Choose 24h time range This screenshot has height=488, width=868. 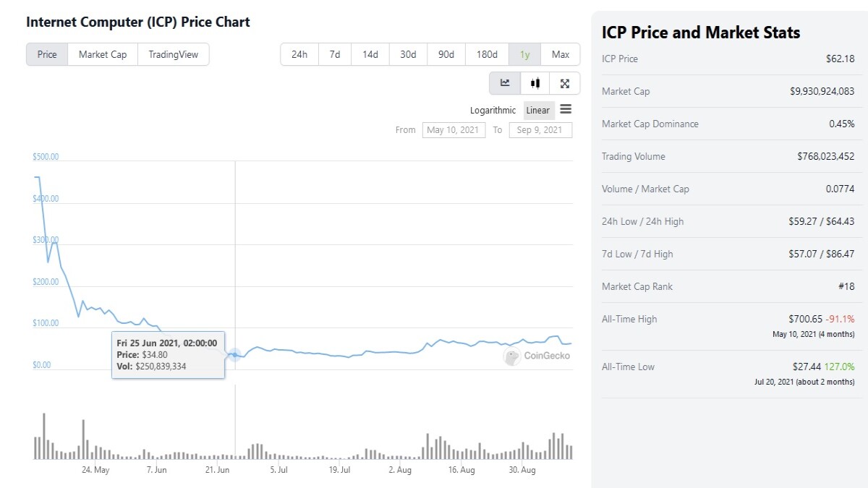coord(299,54)
